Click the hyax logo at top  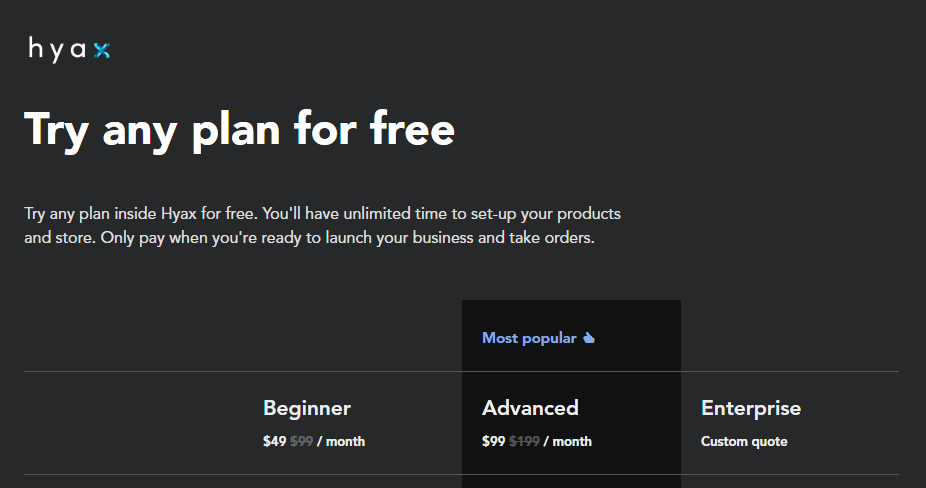pos(69,50)
